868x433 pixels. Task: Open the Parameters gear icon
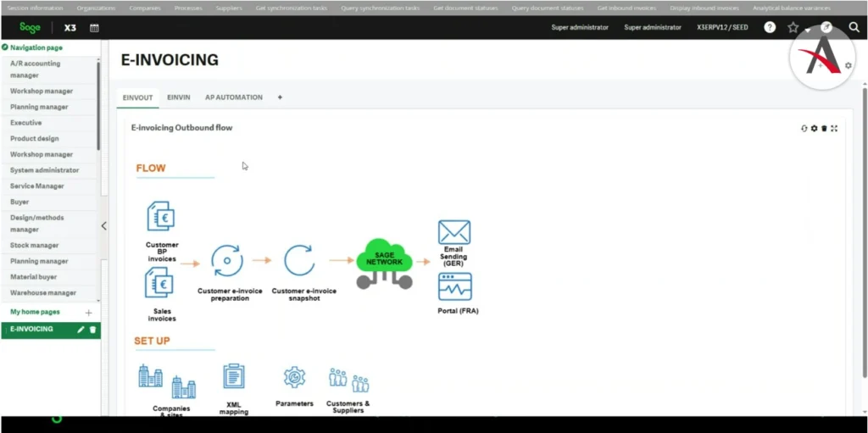tap(294, 377)
